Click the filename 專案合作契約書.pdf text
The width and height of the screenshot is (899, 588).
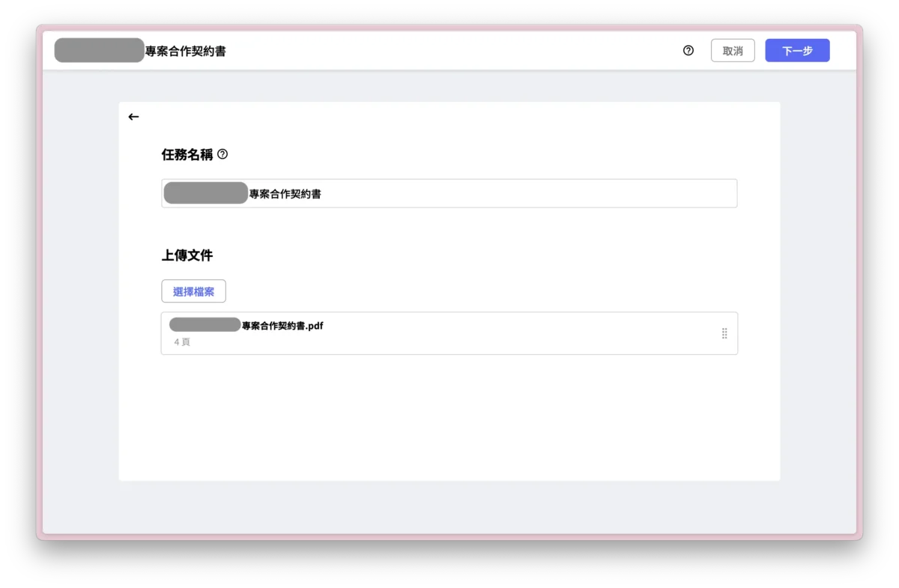coord(282,324)
